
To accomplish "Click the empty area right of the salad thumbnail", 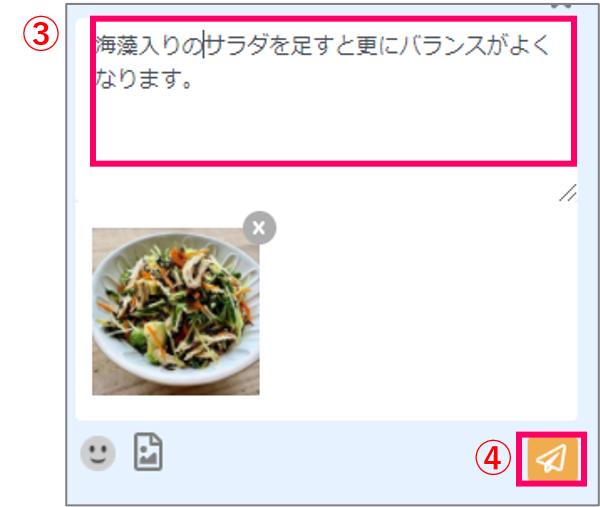I will [x=418, y=311].
